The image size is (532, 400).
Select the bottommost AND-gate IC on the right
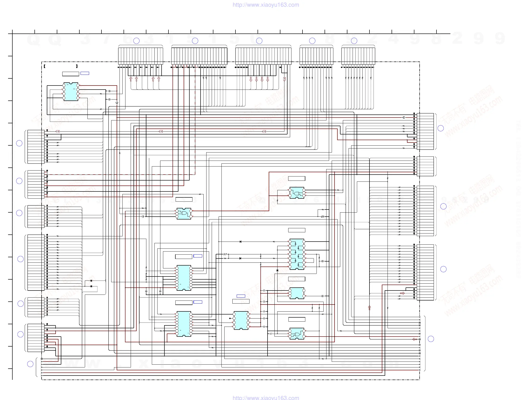pyautogui.click(x=297, y=334)
